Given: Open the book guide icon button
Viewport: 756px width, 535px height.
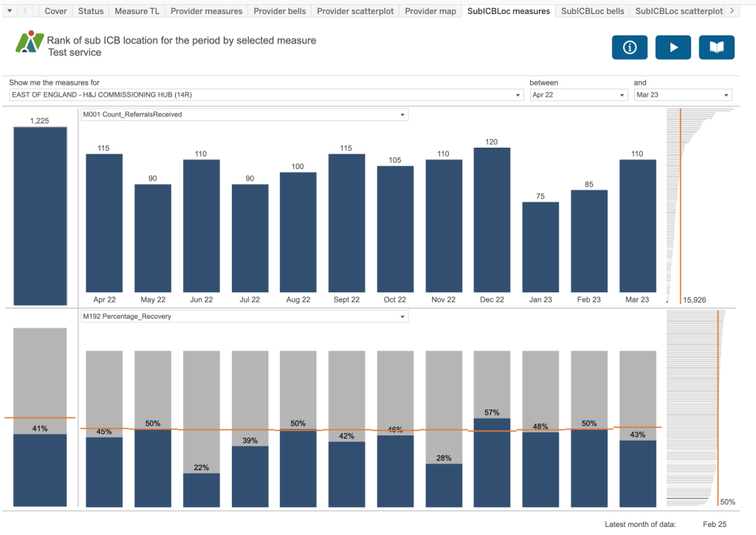Looking at the screenshot, I should pos(716,47).
